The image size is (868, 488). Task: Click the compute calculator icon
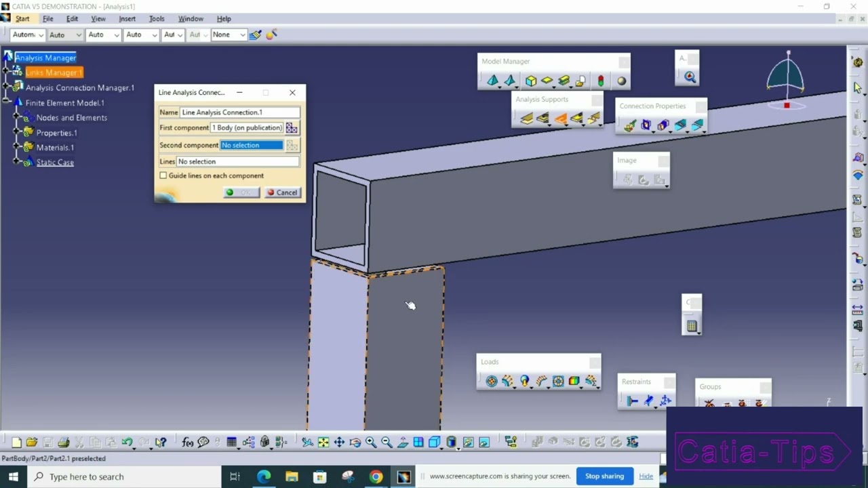point(691,326)
